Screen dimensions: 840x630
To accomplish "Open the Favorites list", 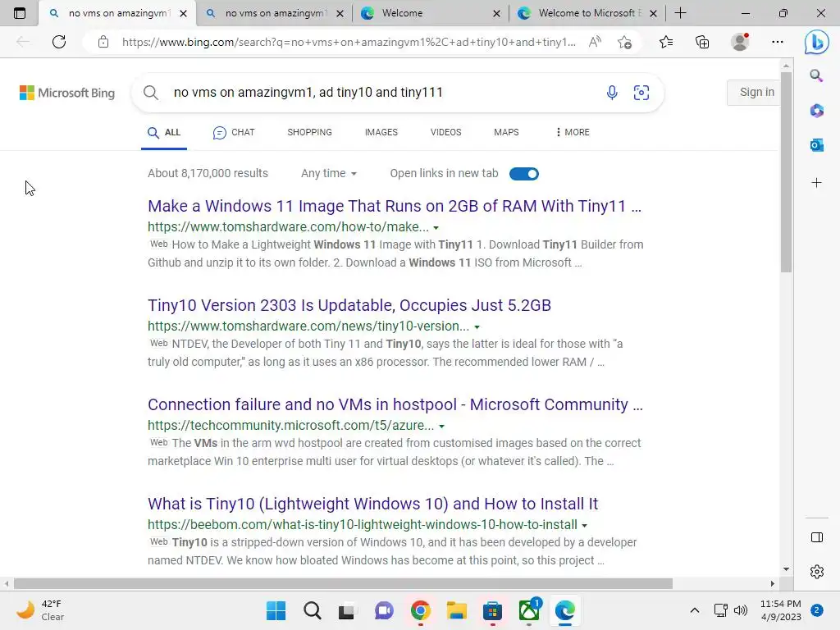I will (666, 42).
